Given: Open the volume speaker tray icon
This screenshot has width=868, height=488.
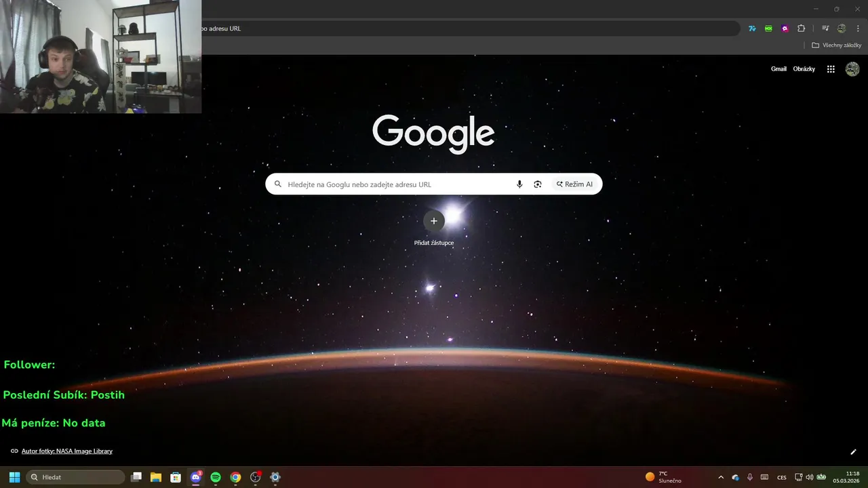Looking at the screenshot, I should pyautogui.click(x=809, y=477).
